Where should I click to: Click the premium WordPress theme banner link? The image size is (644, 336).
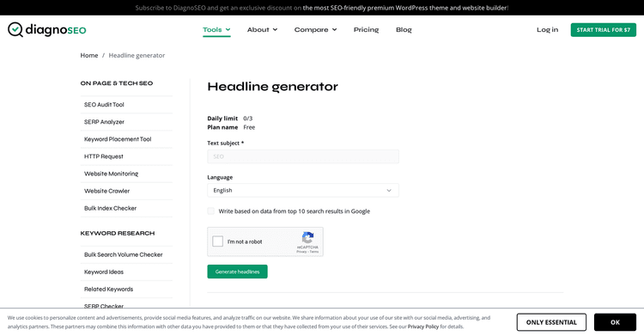405,8
